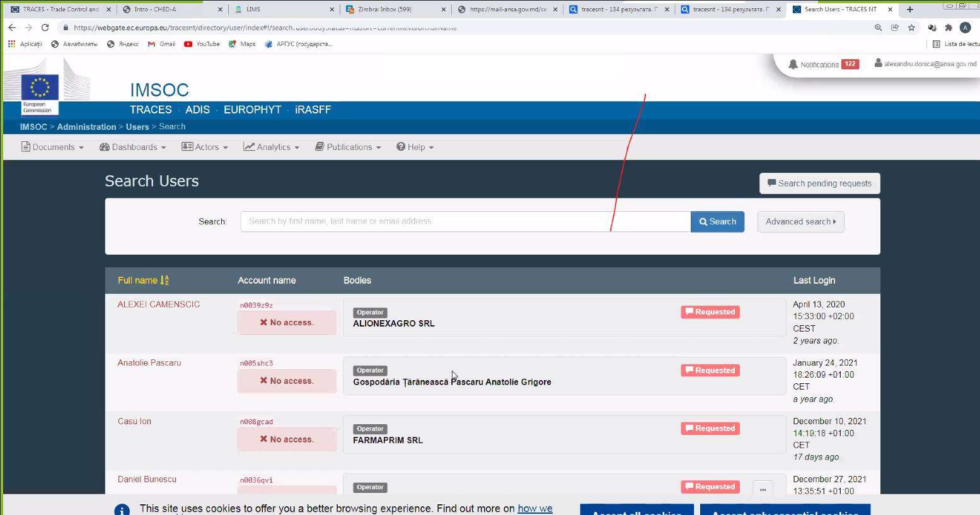
Task: Open the Яндекс bookmark
Action: click(123, 44)
